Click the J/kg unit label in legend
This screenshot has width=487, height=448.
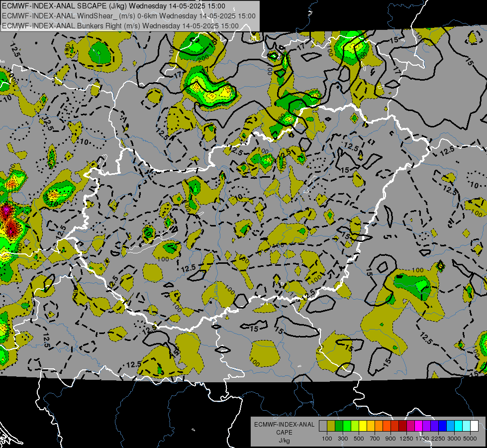click(284, 441)
